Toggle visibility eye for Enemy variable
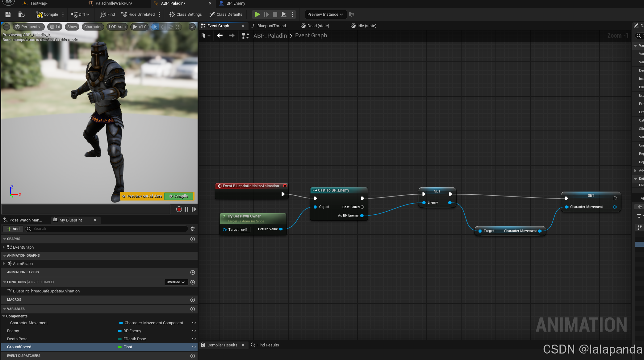This screenshot has height=360, width=644. coord(194,331)
